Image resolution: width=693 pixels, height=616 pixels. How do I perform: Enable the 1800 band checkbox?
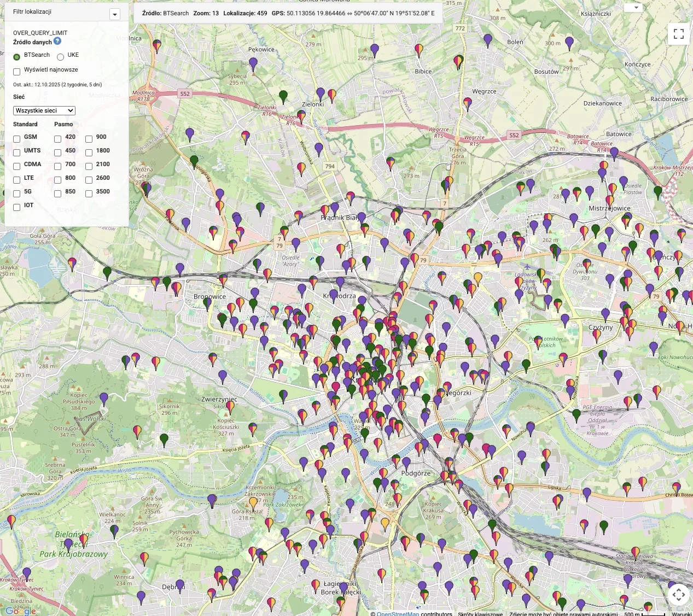(89, 152)
